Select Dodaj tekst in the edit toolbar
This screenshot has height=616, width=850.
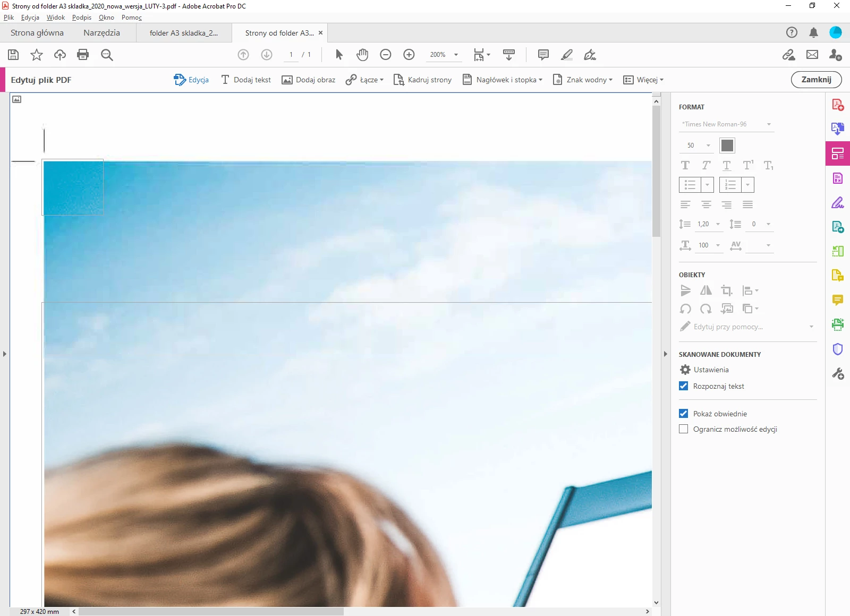click(x=245, y=80)
